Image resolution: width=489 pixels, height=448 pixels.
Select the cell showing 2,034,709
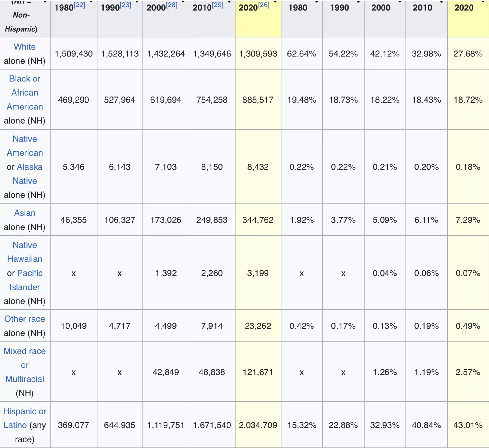click(x=258, y=425)
